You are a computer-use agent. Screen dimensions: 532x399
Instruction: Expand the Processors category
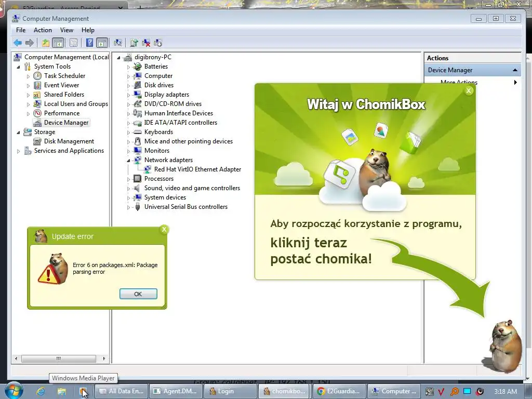click(x=128, y=179)
